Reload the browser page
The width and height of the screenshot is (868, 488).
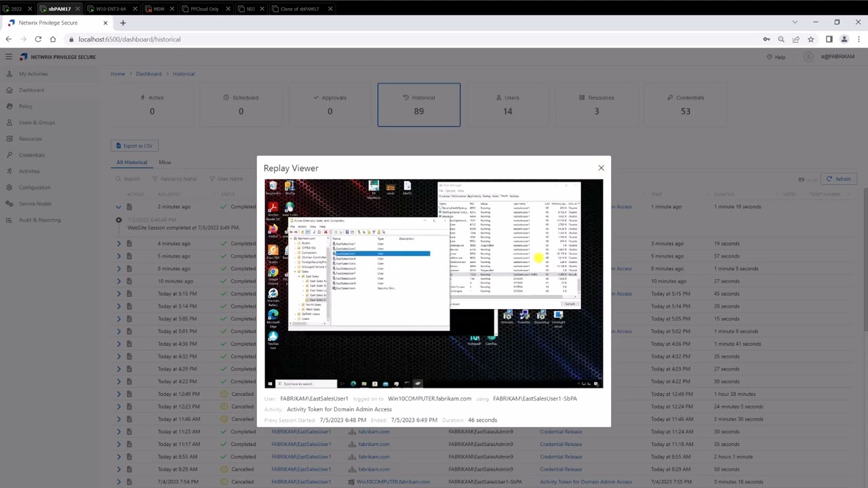38,39
